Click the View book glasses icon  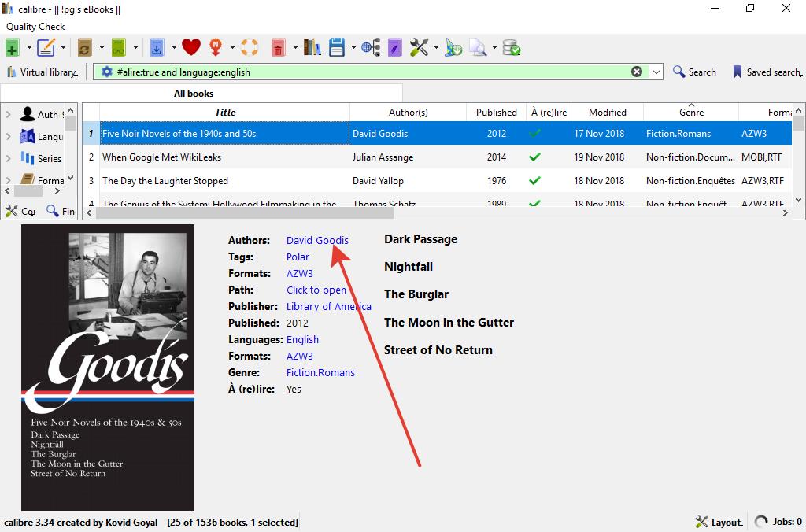(118, 48)
